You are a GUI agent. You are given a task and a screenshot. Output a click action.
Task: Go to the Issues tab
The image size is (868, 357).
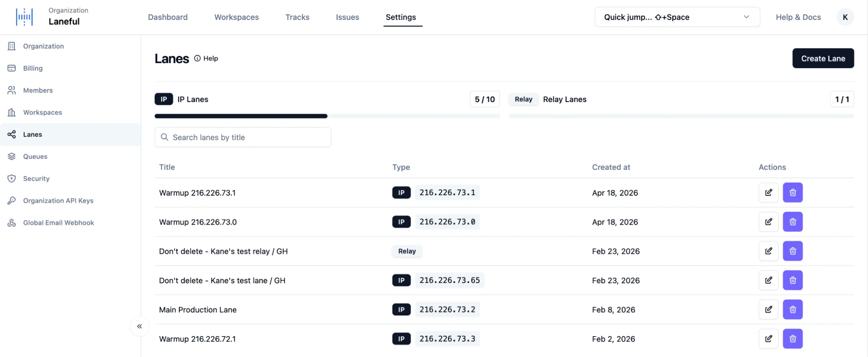[x=347, y=17]
